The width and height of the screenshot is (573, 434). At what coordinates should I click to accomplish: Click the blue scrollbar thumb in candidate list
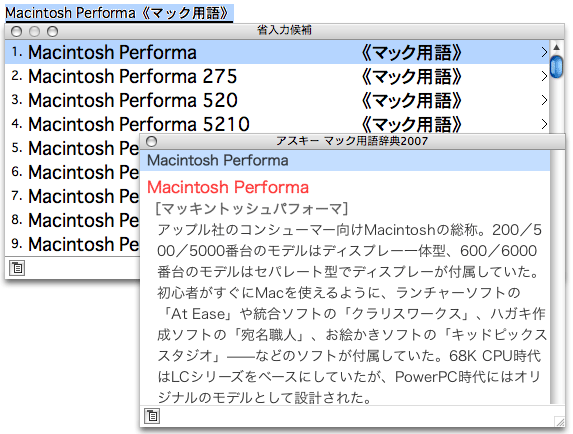pyautogui.click(x=557, y=66)
